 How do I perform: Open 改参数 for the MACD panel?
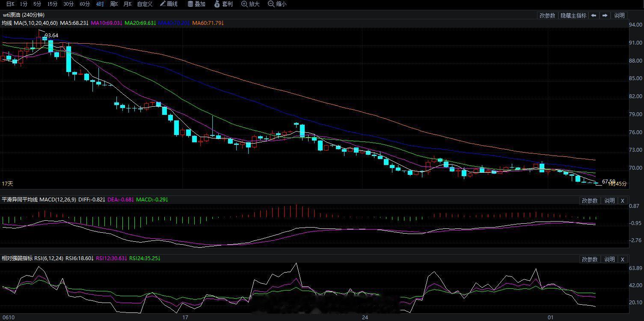pos(590,201)
